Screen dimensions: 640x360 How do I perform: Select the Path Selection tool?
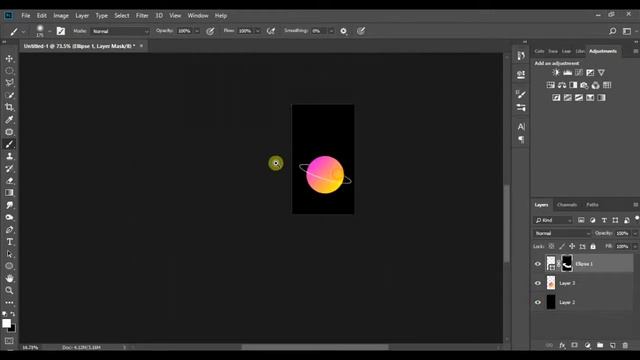coord(9,254)
